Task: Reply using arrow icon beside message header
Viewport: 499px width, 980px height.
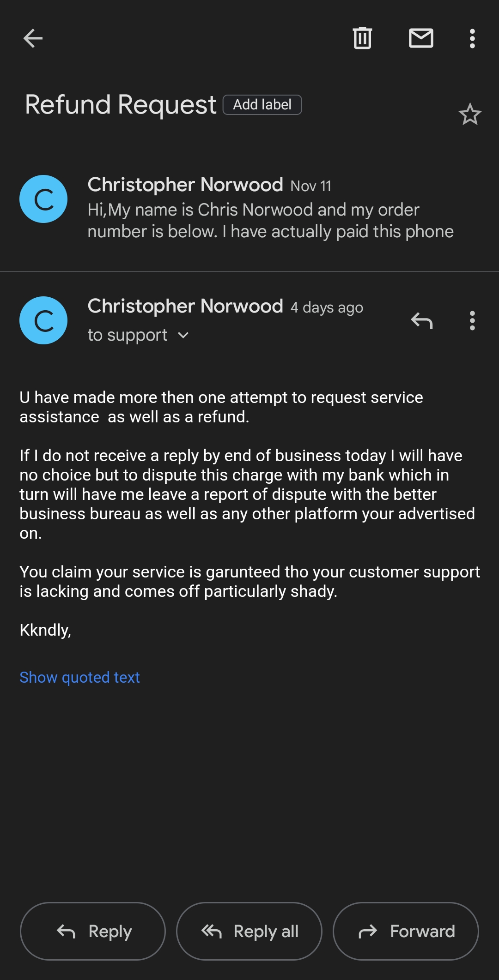Action: (x=421, y=320)
